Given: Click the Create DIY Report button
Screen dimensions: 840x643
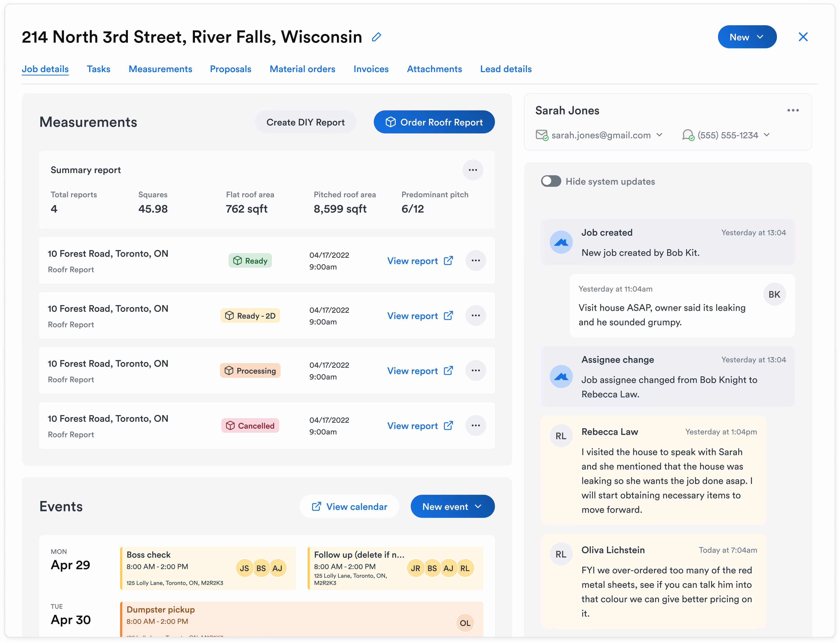Looking at the screenshot, I should click(305, 122).
